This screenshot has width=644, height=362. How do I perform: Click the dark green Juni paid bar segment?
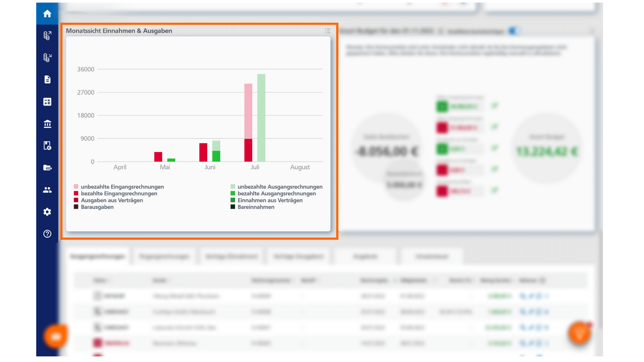[x=216, y=156]
